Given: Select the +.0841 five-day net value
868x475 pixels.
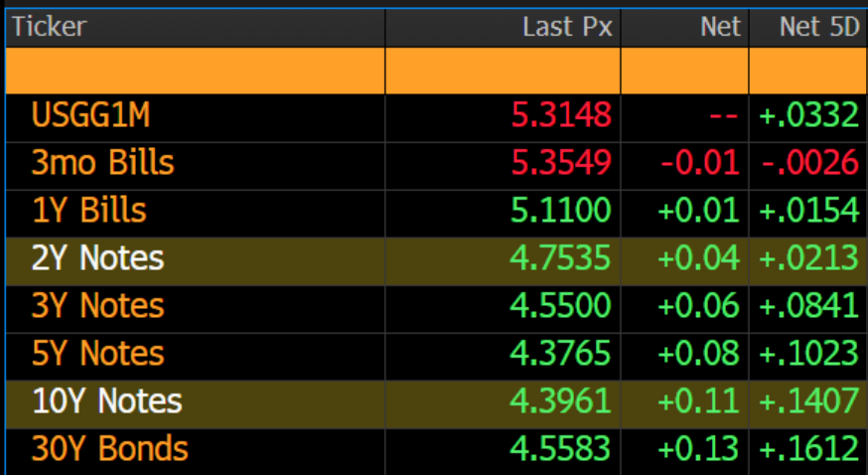Looking at the screenshot, I should coord(809,306).
